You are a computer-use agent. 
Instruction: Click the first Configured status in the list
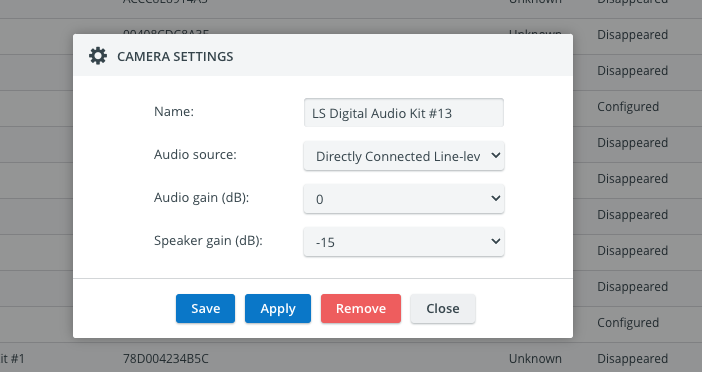click(628, 107)
